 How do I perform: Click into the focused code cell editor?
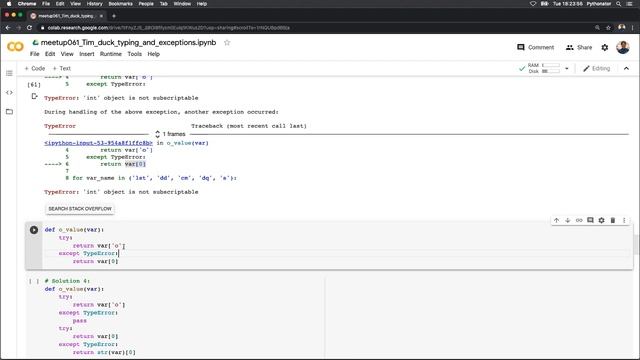[x=337, y=245]
